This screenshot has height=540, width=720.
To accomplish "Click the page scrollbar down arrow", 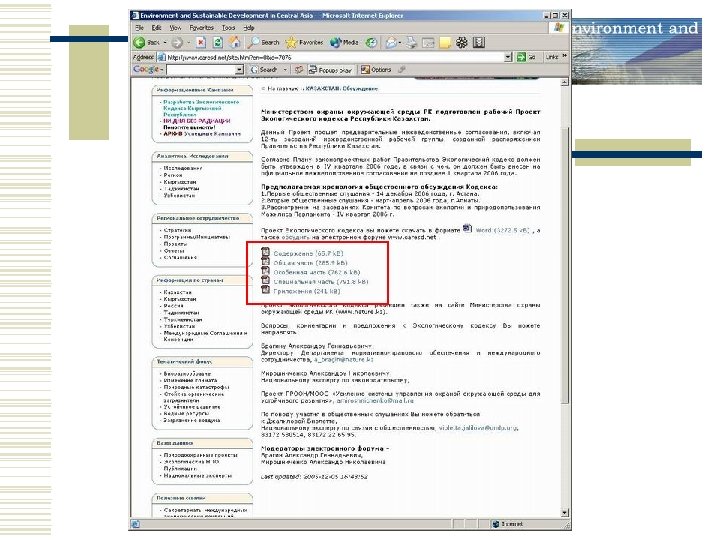I will (x=565, y=513).
